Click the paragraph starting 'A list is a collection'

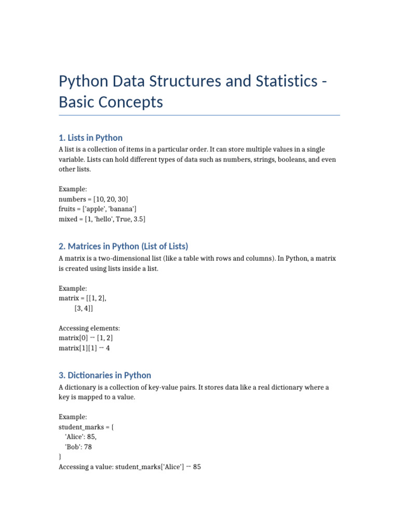(x=197, y=159)
